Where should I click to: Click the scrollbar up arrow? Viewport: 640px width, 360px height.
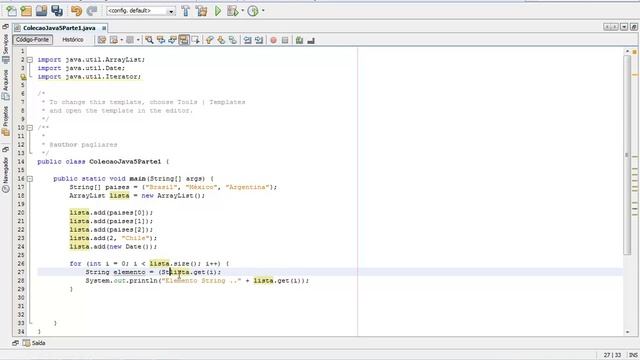coord(627,51)
